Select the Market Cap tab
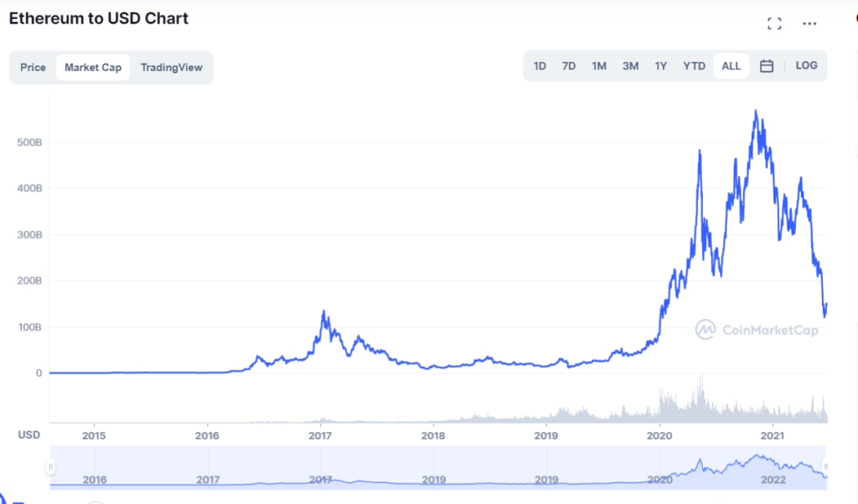This screenshot has height=504, width=858. coord(93,67)
